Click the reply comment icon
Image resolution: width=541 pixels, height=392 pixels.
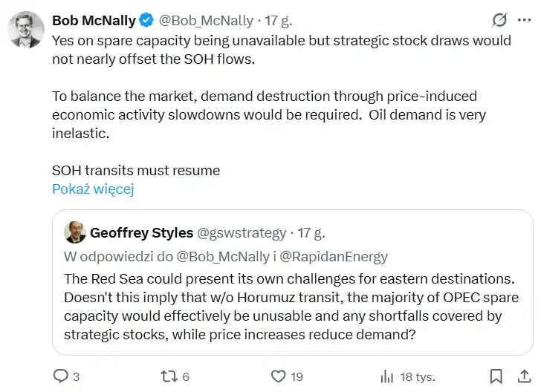(60, 376)
